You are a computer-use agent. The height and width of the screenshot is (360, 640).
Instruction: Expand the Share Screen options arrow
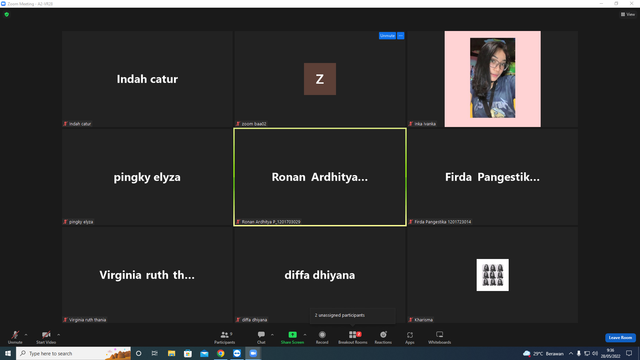305,335
